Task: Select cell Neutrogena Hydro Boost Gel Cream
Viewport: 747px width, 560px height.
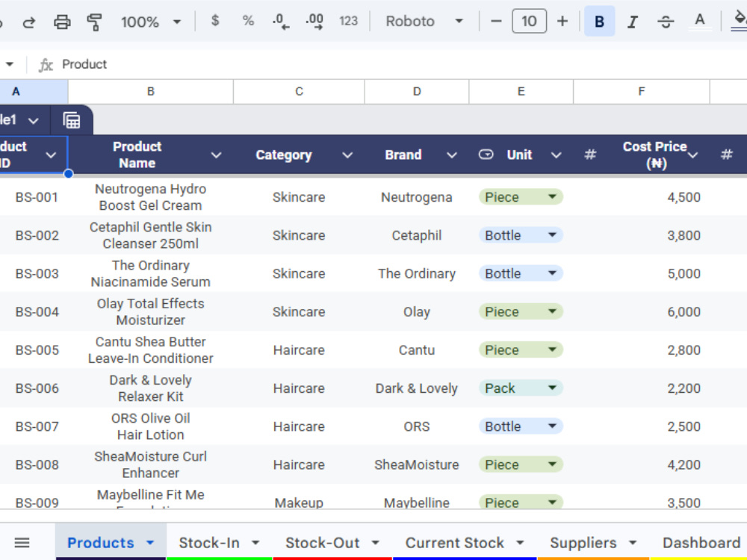Action: point(151,197)
